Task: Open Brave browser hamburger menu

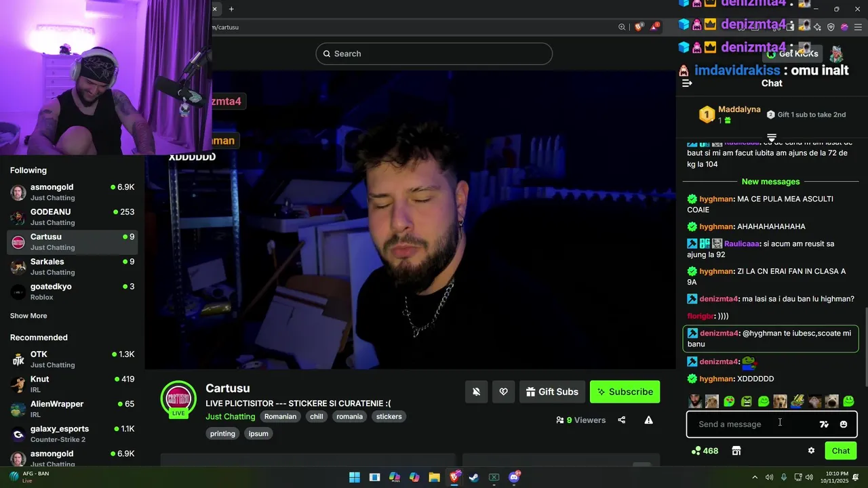Action: [x=858, y=27]
